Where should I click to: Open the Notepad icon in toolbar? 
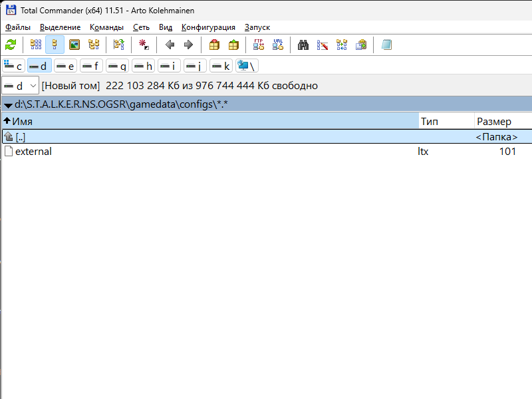pyautogui.click(x=386, y=45)
